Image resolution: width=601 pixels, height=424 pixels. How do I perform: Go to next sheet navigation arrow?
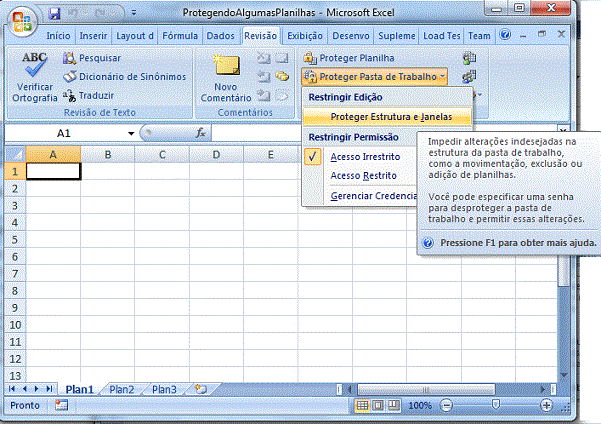coord(37,389)
